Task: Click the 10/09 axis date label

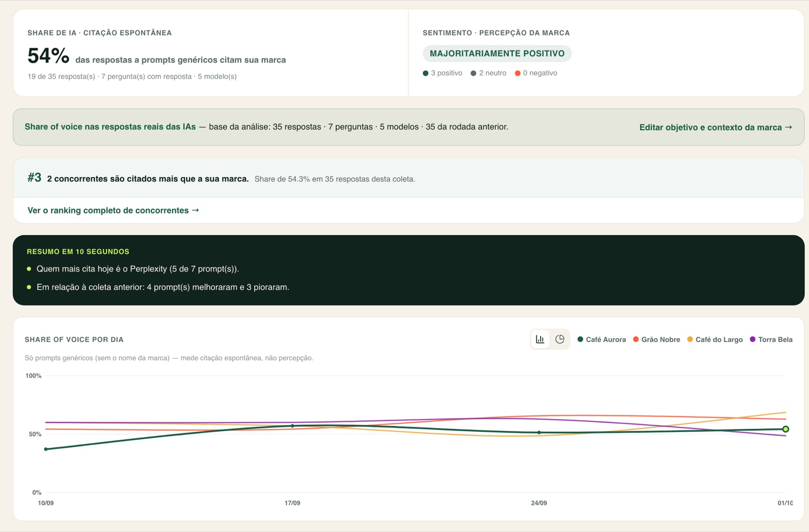Action: point(46,503)
